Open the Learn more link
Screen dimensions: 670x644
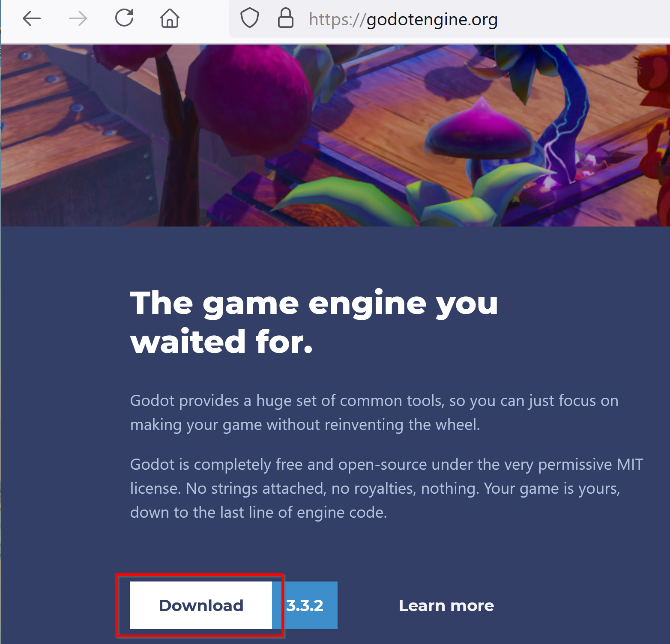coord(446,605)
